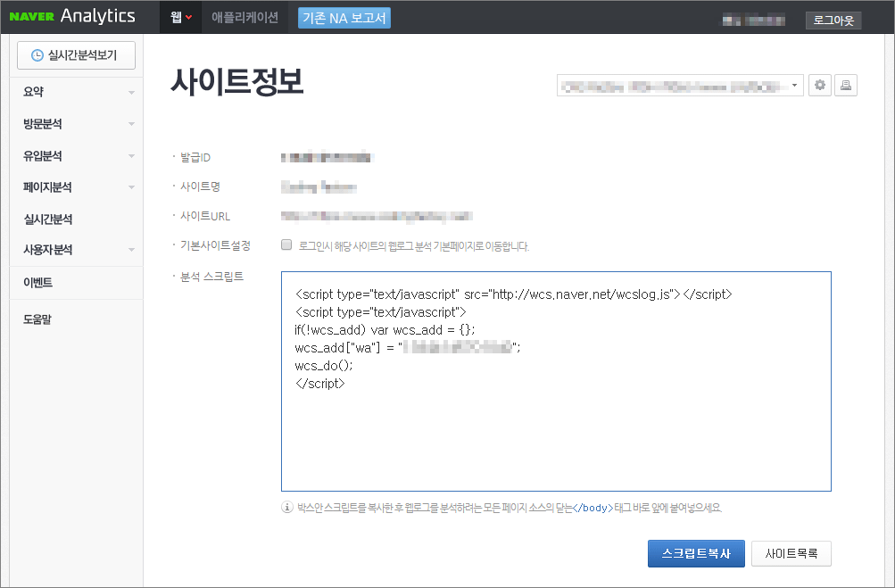Click the wcs_do(); line in script
895x588 pixels.
point(324,365)
